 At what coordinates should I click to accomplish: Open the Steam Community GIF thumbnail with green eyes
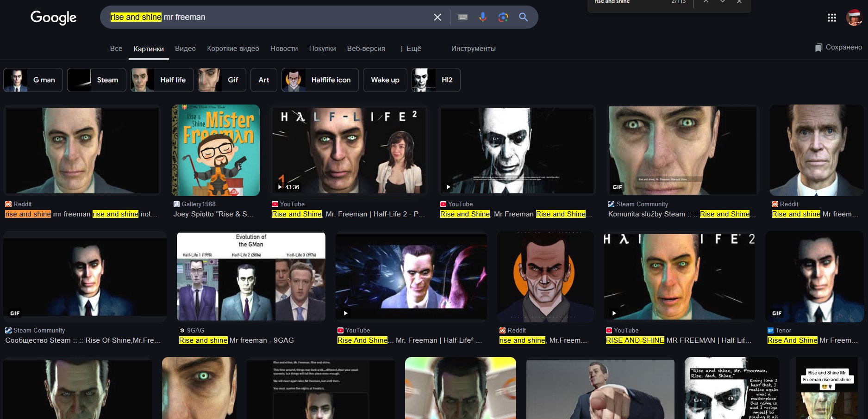[x=683, y=150]
